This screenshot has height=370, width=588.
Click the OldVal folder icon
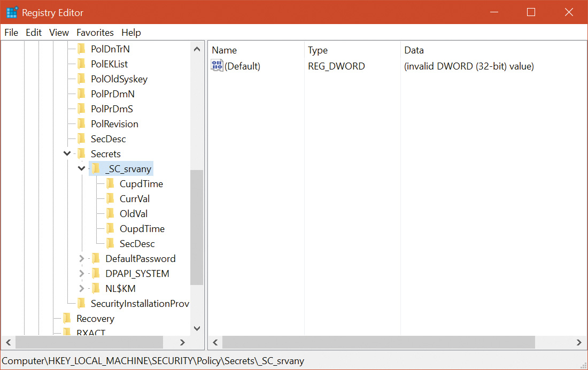tap(110, 214)
